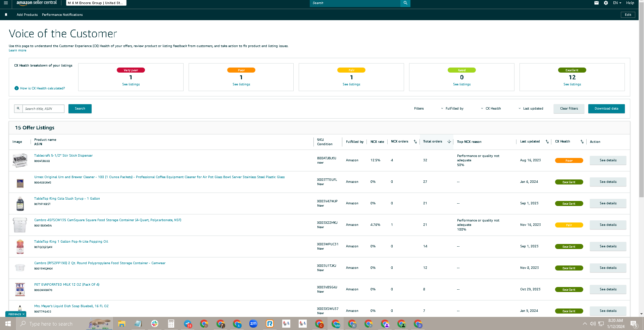
Task: Click the Excellent badge on Urnex row
Action: [x=569, y=182]
